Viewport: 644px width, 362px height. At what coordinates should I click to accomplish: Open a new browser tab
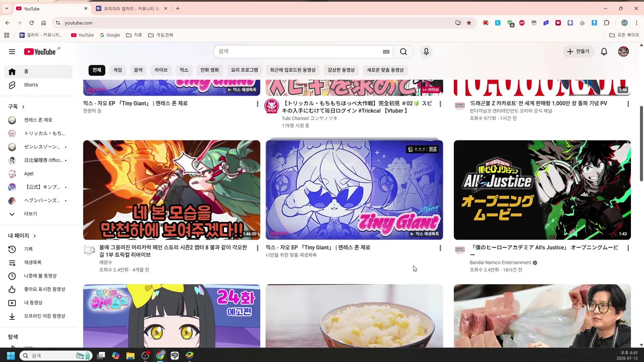coord(178,9)
